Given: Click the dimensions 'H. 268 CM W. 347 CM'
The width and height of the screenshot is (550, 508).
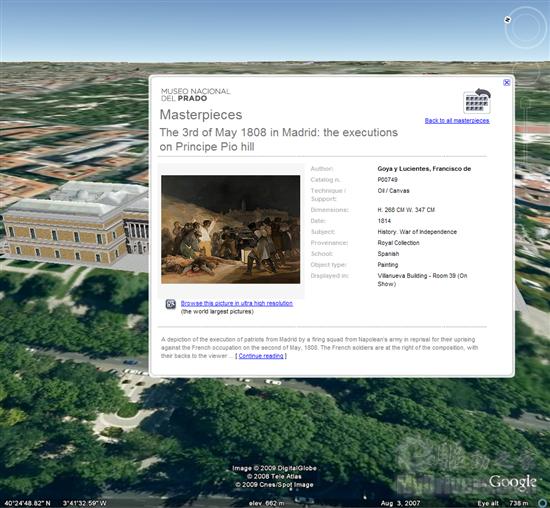Looking at the screenshot, I should pos(406,210).
